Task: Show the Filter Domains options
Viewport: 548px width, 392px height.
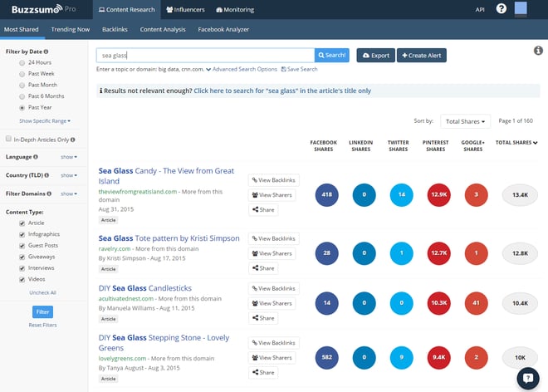Action: [x=69, y=194]
